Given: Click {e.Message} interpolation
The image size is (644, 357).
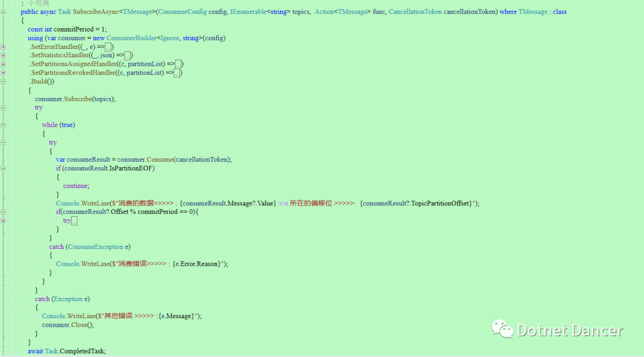Looking at the screenshot, I should pos(177,316).
